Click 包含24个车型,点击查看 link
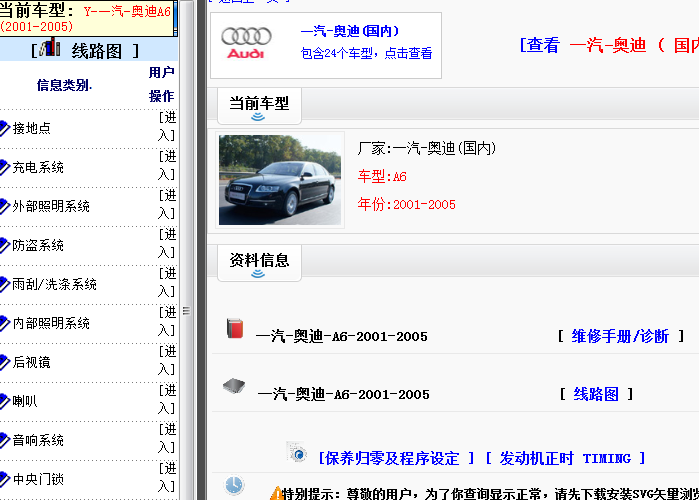This screenshot has height=500, width=699. pos(366,53)
